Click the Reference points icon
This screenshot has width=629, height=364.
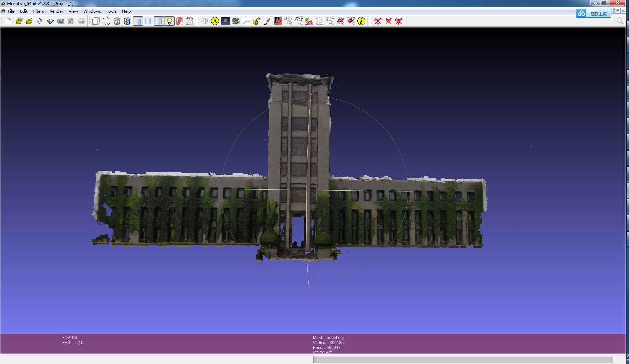click(320, 21)
